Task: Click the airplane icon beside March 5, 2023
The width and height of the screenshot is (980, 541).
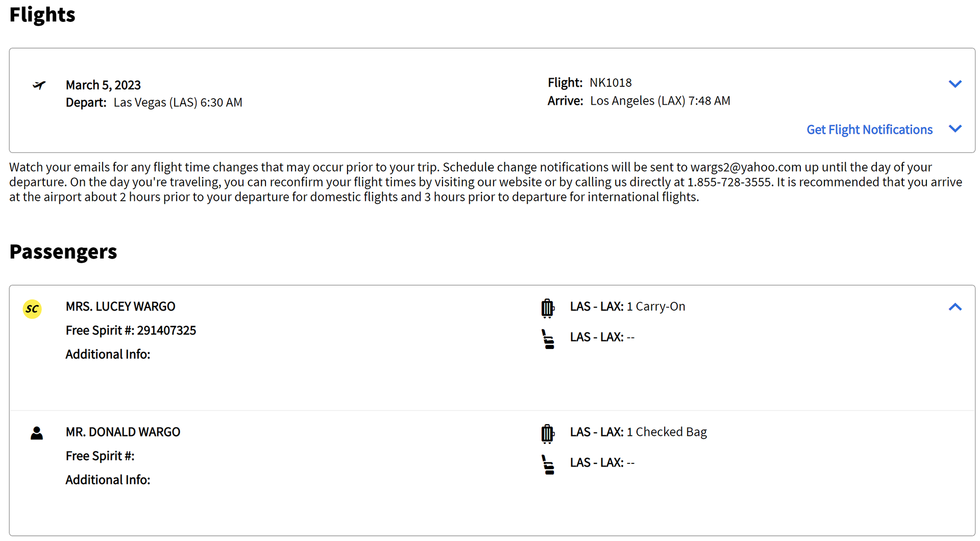Action: click(x=39, y=85)
